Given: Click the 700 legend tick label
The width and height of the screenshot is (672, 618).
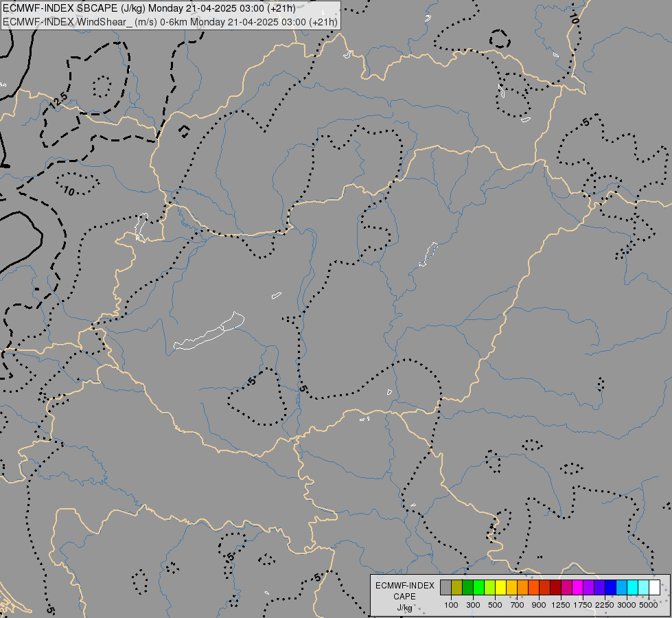Looking at the screenshot, I should [518, 605].
